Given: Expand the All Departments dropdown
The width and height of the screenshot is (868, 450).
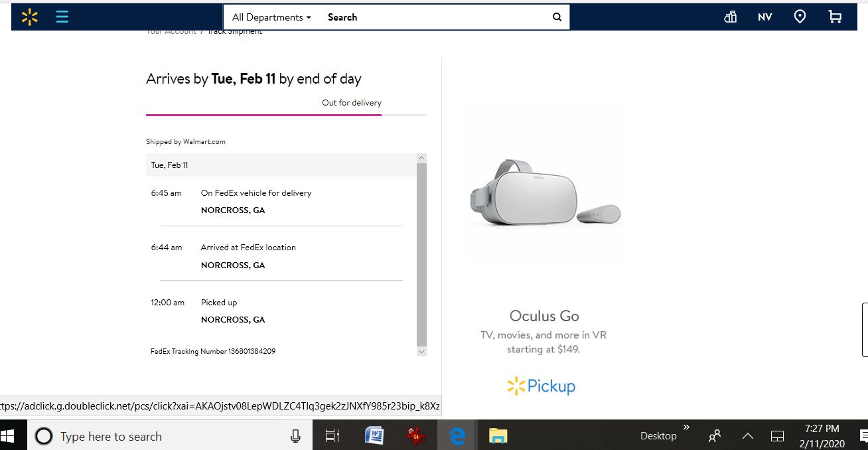Looking at the screenshot, I should tap(271, 17).
